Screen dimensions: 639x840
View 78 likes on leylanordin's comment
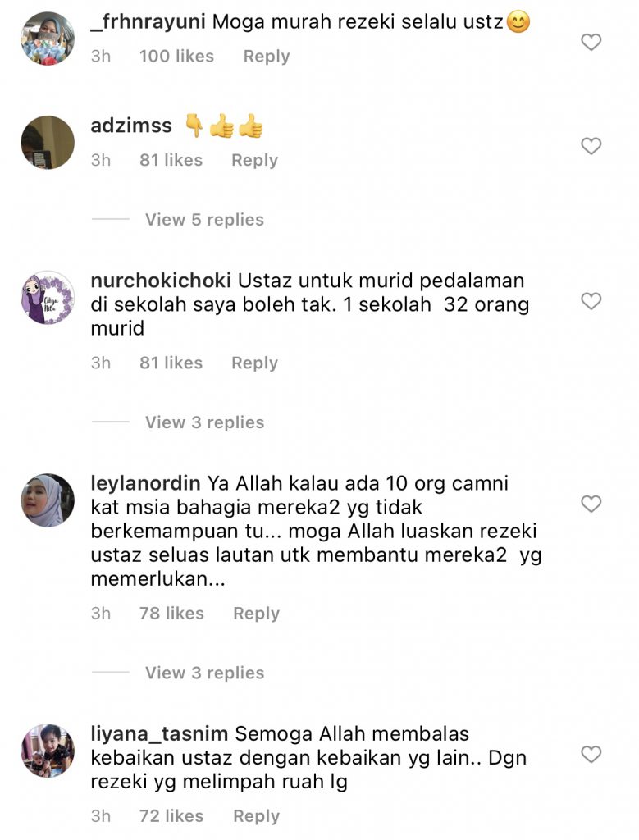pos(172,613)
